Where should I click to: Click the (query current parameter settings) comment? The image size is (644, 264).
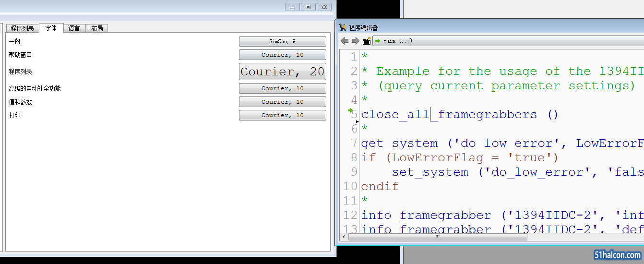point(498,85)
